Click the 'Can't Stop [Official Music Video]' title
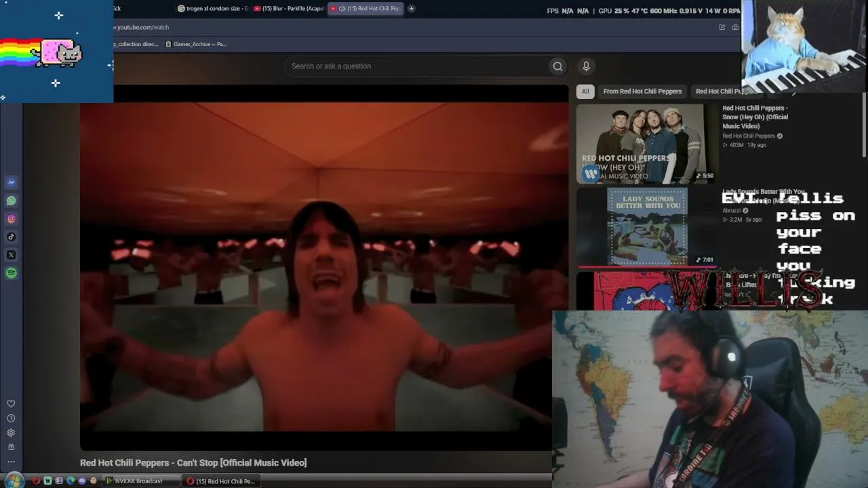 tap(193, 463)
